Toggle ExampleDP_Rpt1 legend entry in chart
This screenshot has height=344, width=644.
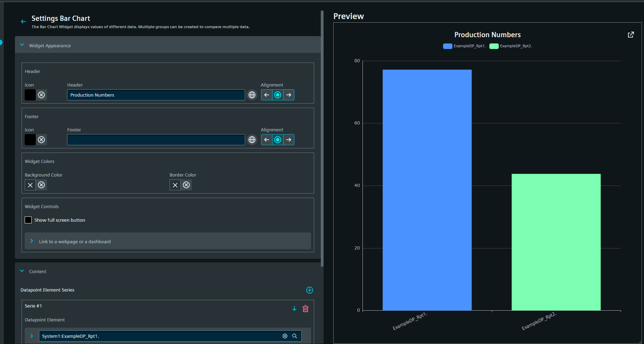pyautogui.click(x=464, y=46)
